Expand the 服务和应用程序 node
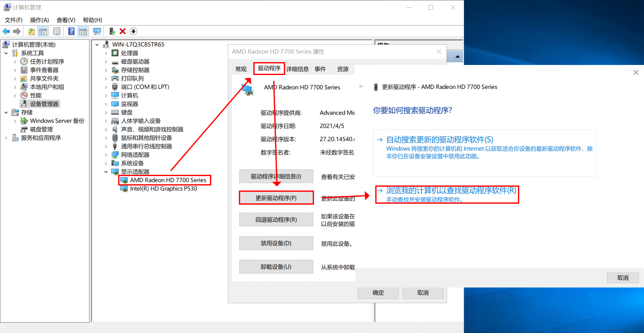Image resolution: width=644 pixels, height=333 pixels. 6,138
